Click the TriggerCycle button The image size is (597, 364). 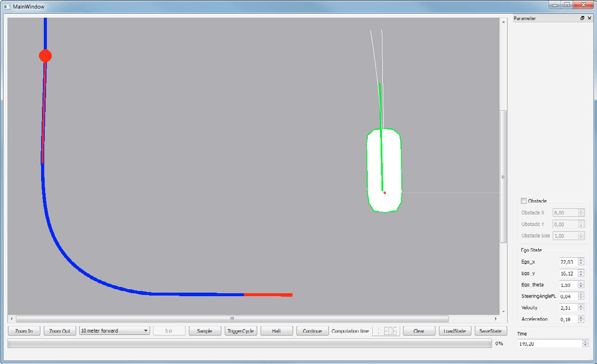240,331
